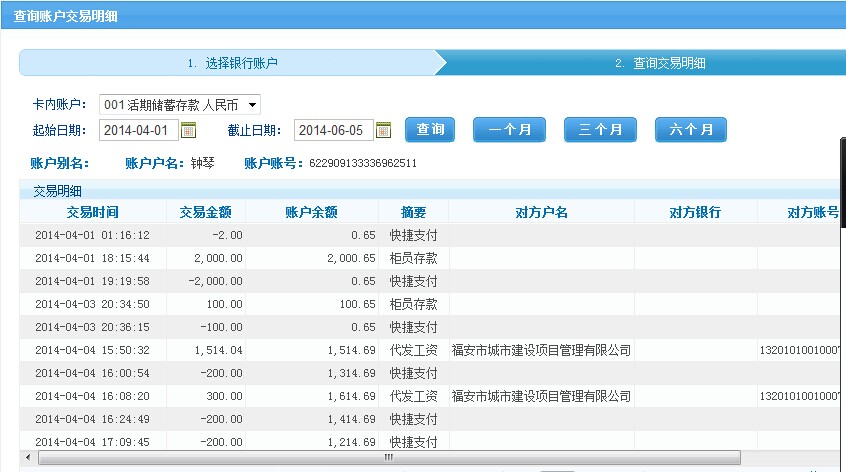The width and height of the screenshot is (846, 472).
Task: Go to step 1 选择银行账户
Action: 230,63
